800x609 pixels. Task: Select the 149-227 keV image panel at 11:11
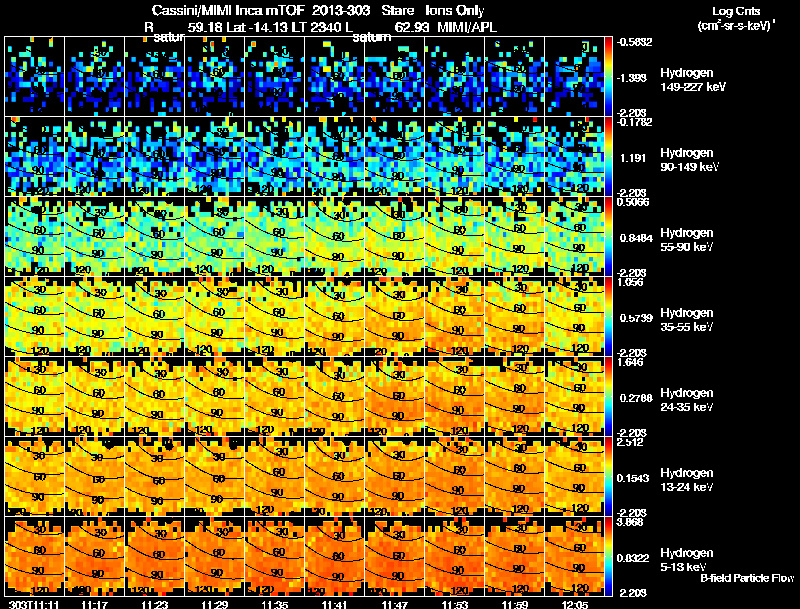[35, 76]
